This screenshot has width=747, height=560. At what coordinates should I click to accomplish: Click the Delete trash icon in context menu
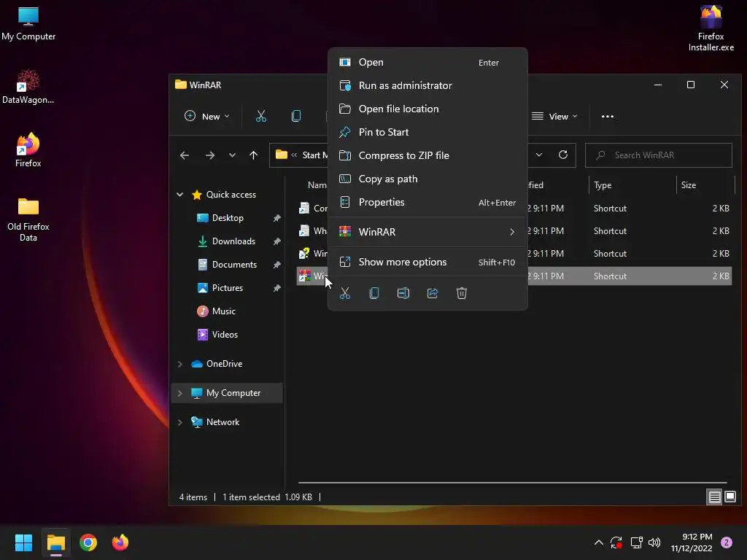(462, 293)
